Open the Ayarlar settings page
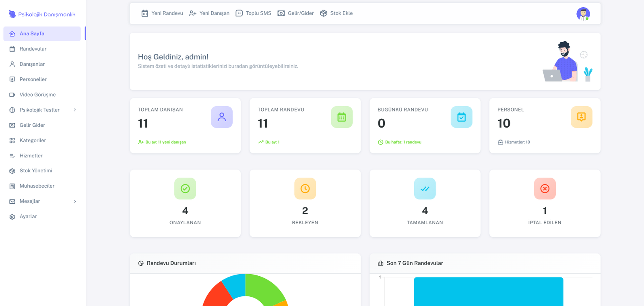Viewport: 644px width, 306px height. pyautogui.click(x=28, y=217)
